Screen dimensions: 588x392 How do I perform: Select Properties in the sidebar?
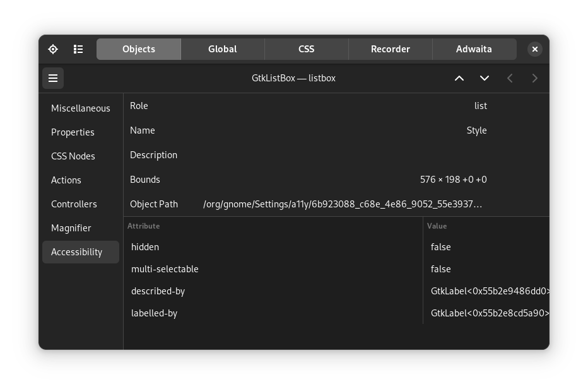click(73, 132)
